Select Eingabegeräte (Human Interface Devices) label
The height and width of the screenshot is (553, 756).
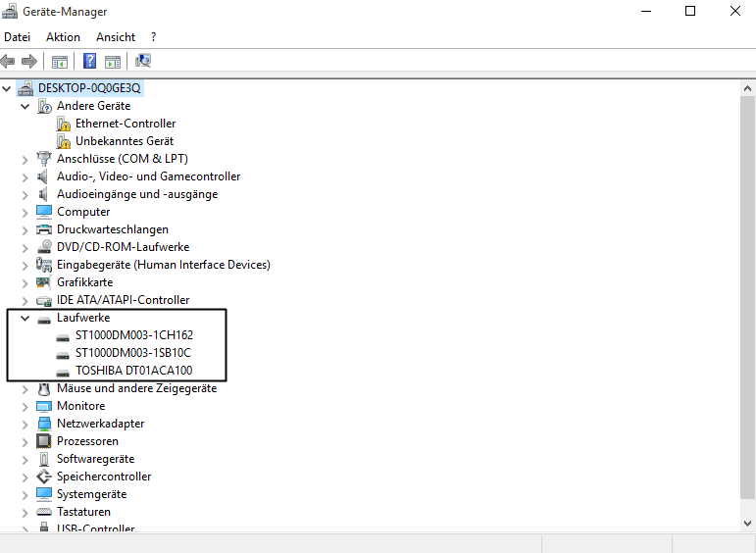(164, 265)
